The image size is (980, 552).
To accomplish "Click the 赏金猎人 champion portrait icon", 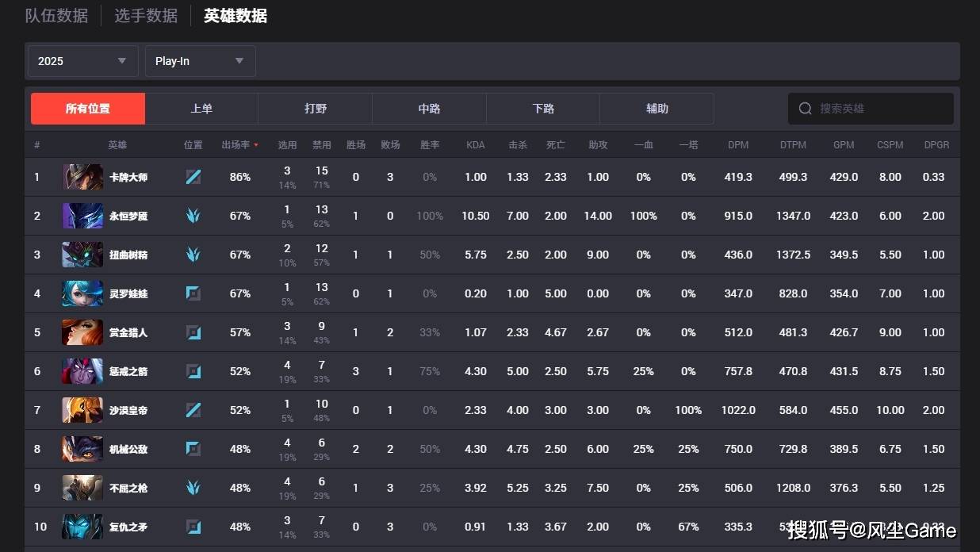I will pyautogui.click(x=82, y=332).
